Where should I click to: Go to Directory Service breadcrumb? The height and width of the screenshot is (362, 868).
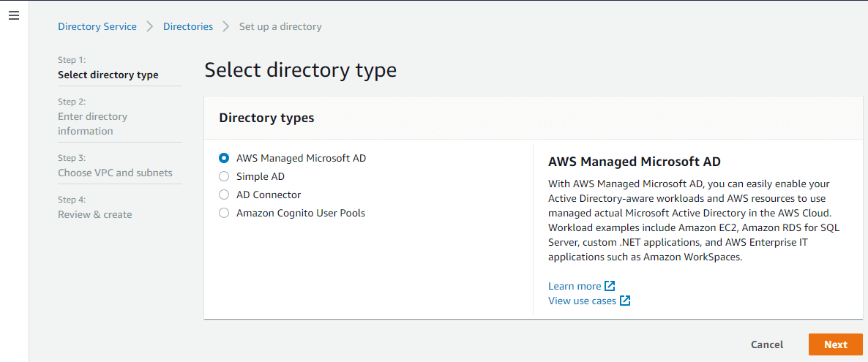tap(97, 26)
